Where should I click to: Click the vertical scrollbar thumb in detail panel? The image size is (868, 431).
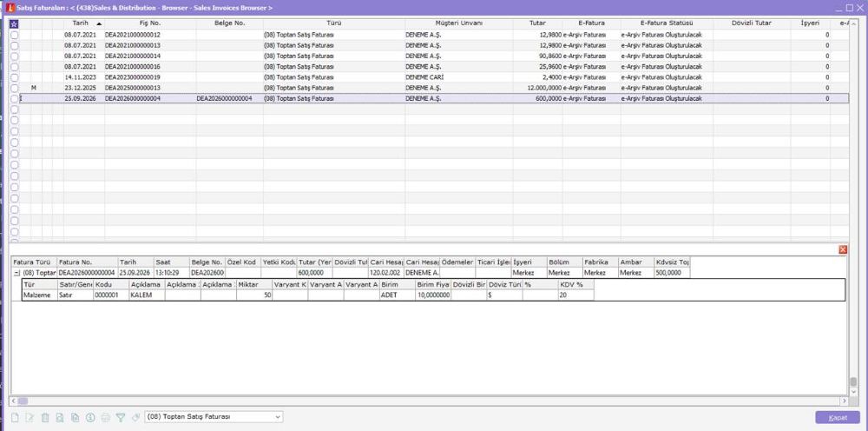853,381
